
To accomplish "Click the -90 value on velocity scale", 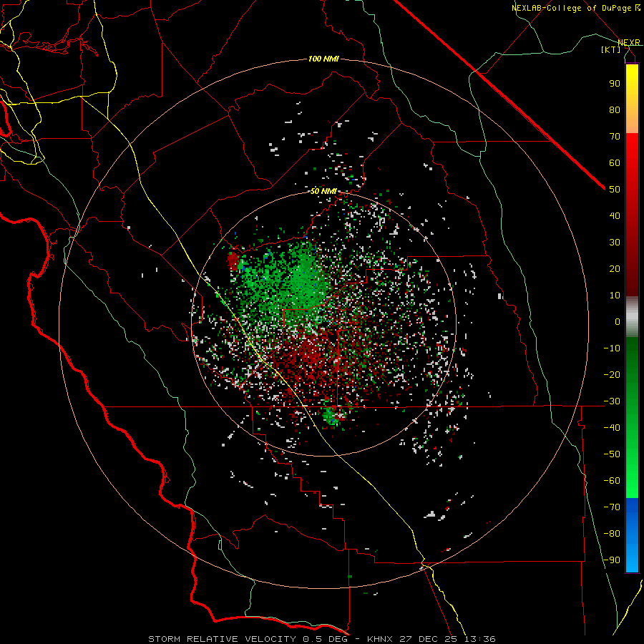I will tap(612, 560).
